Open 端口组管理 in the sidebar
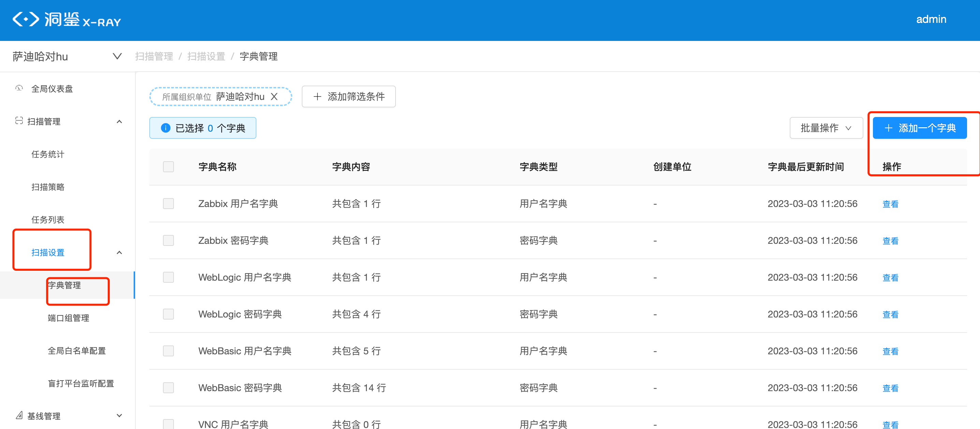The height and width of the screenshot is (429, 980). [x=69, y=318]
